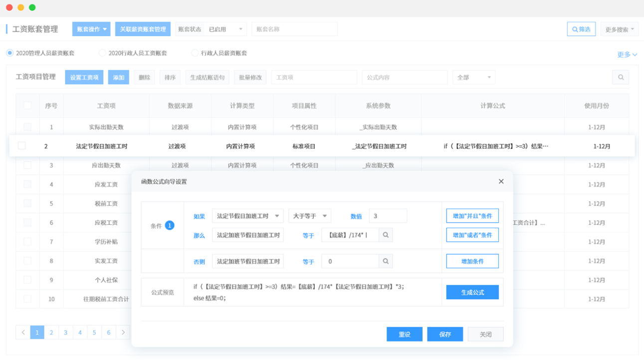
Task: Toggle the select-all checkbox in table header
Action: click(27, 105)
